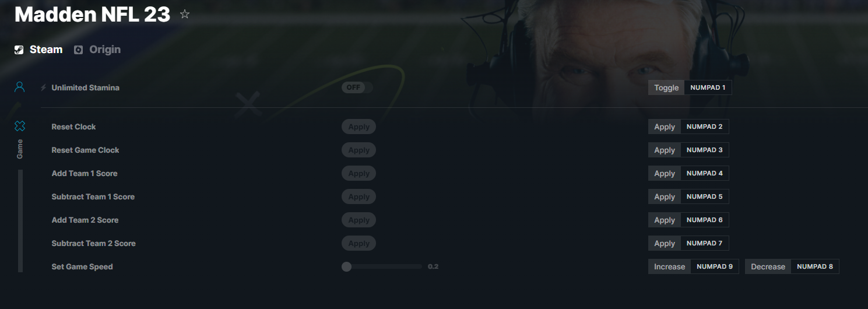Change the NUMPAD 6 hotkey for Add Team 2 Score
The image size is (868, 309).
click(x=705, y=220)
